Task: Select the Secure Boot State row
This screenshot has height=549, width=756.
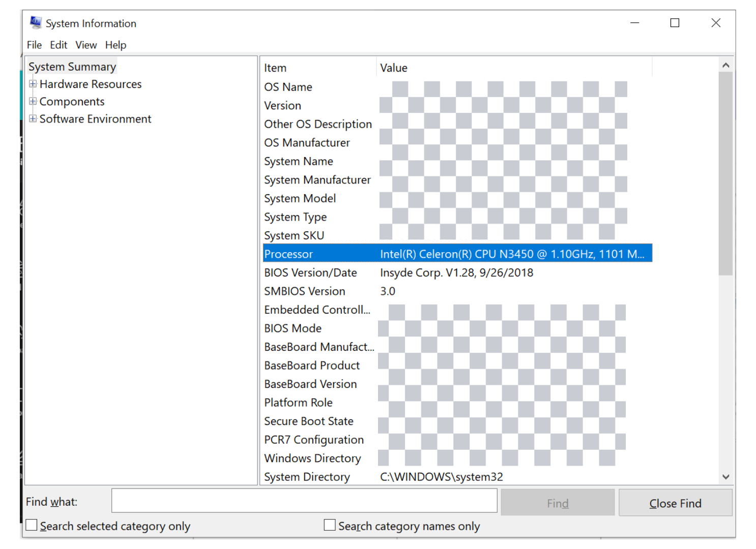Action: [x=457, y=421]
